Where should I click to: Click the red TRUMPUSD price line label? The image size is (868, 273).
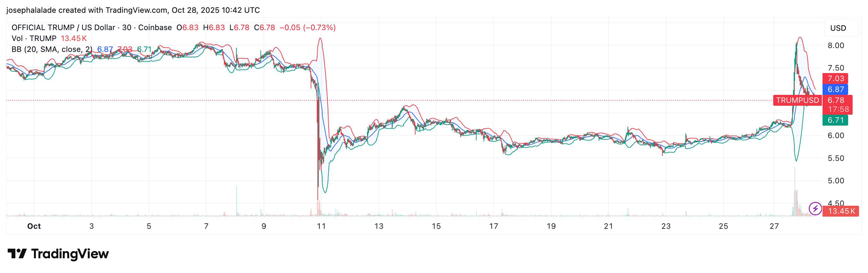click(x=797, y=100)
